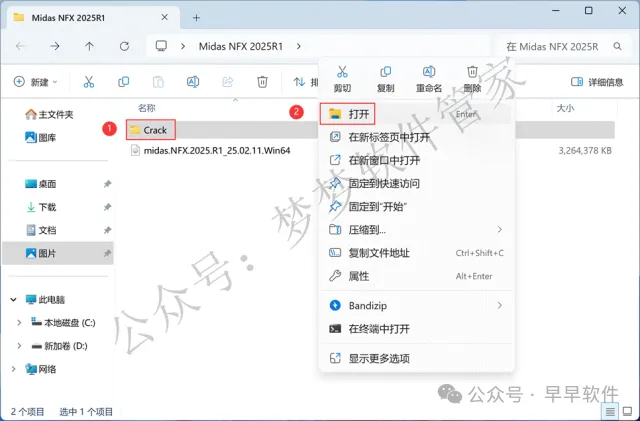Screen dimensions: 640x421
Task: Click the toolbar Cut scissors icon
Action: (89, 82)
